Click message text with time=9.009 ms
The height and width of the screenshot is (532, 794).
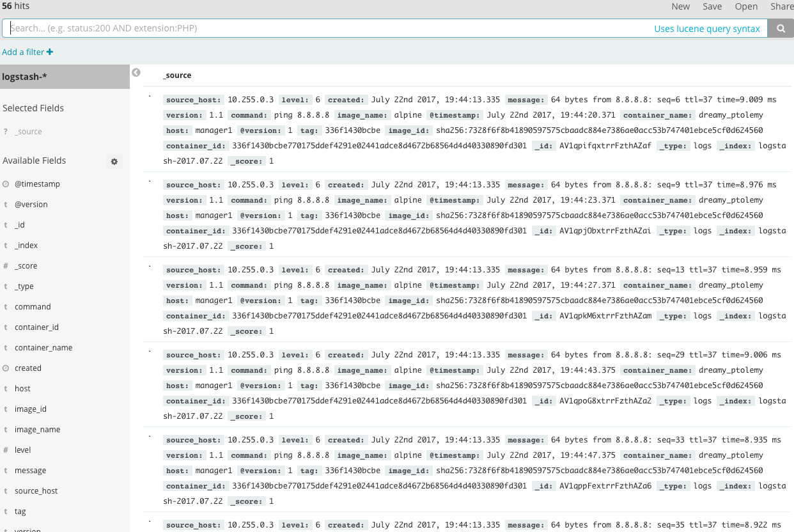pos(664,100)
